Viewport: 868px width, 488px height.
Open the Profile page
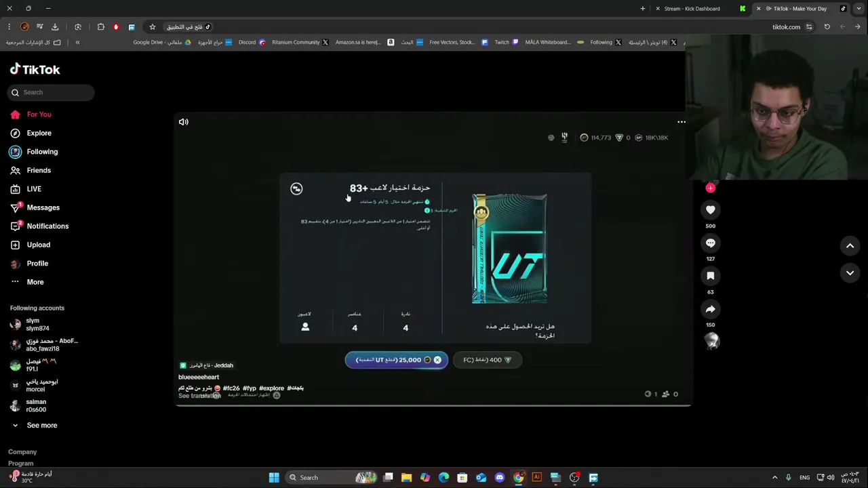click(x=29, y=263)
